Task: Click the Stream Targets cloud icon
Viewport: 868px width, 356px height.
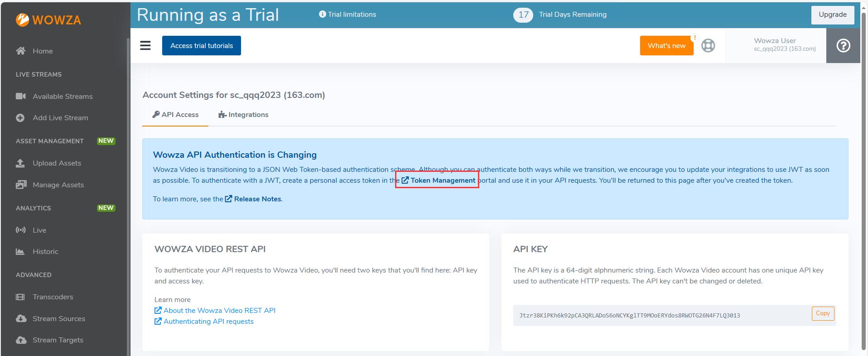Action: click(20, 340)
